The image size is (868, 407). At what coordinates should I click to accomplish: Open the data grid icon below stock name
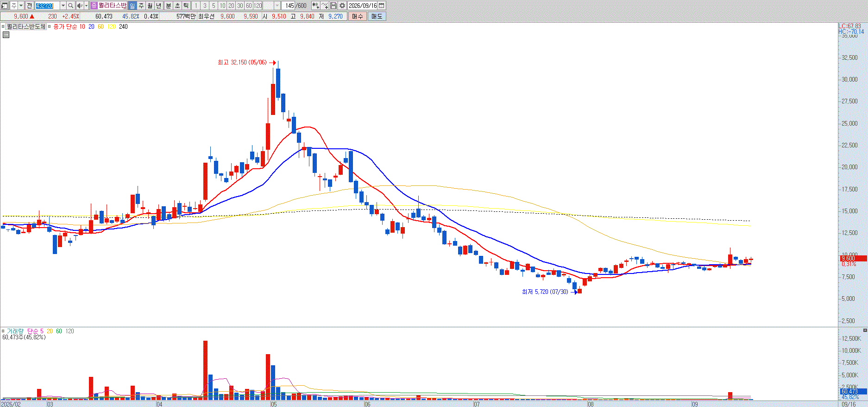coord(6,35)
